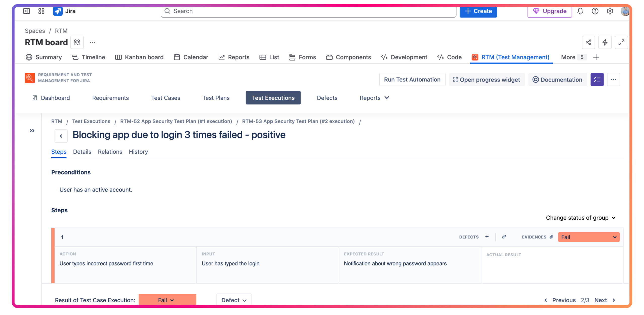Click the lightning bolt automation icon

pos(605,42)
